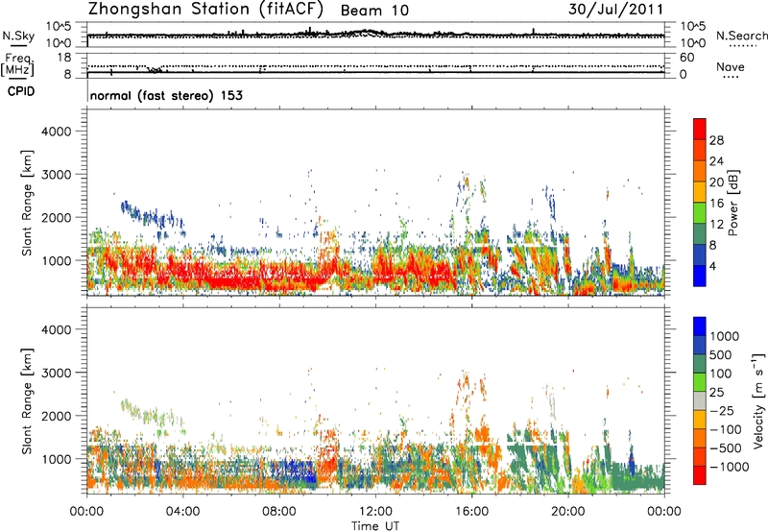Click the -1000 tick on the velocity colorbar
The image size is (768, 532).
[729, 467]
